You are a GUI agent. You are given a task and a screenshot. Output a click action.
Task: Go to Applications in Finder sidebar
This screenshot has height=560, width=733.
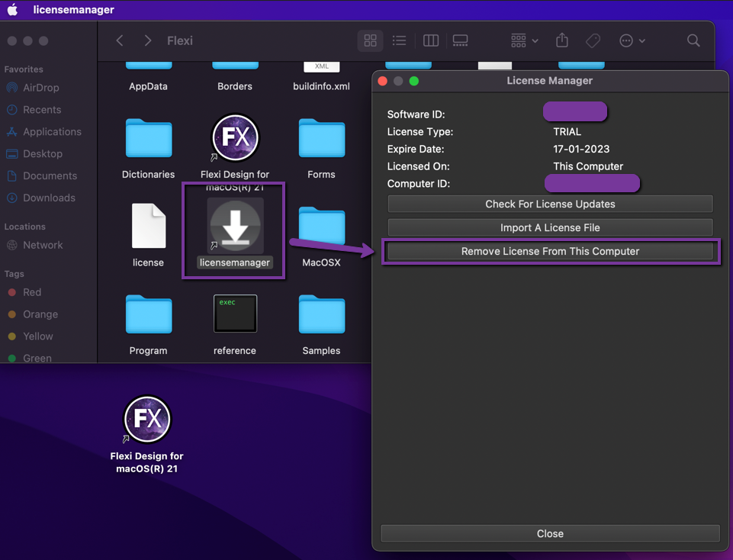52,132
